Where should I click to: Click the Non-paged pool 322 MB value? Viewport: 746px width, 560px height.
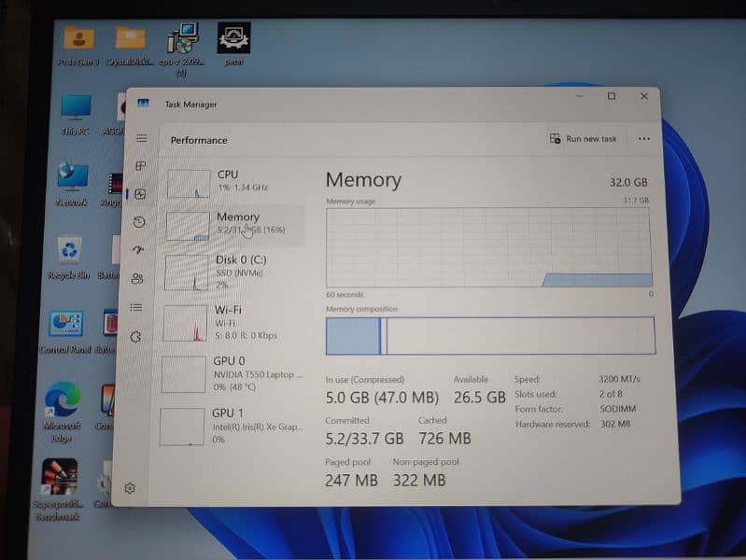pos(419,480)
